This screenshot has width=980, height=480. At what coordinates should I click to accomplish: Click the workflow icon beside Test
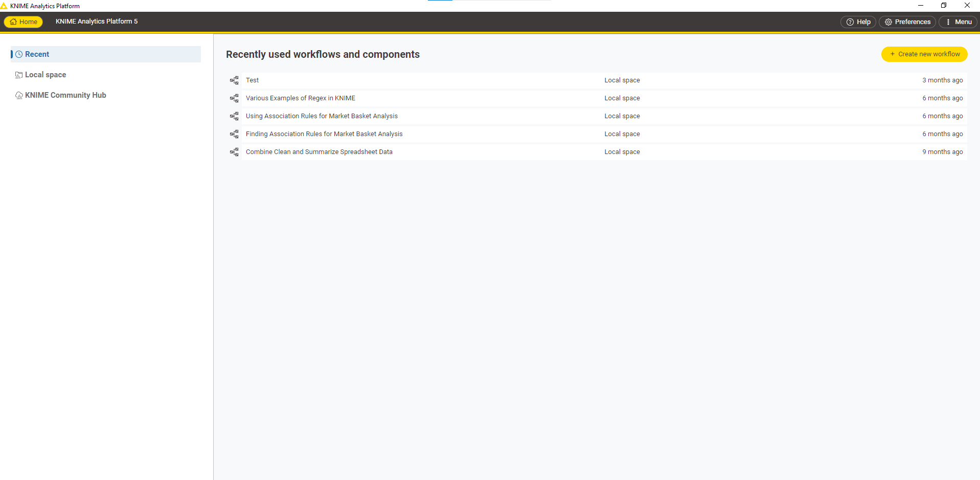[234, 80]
